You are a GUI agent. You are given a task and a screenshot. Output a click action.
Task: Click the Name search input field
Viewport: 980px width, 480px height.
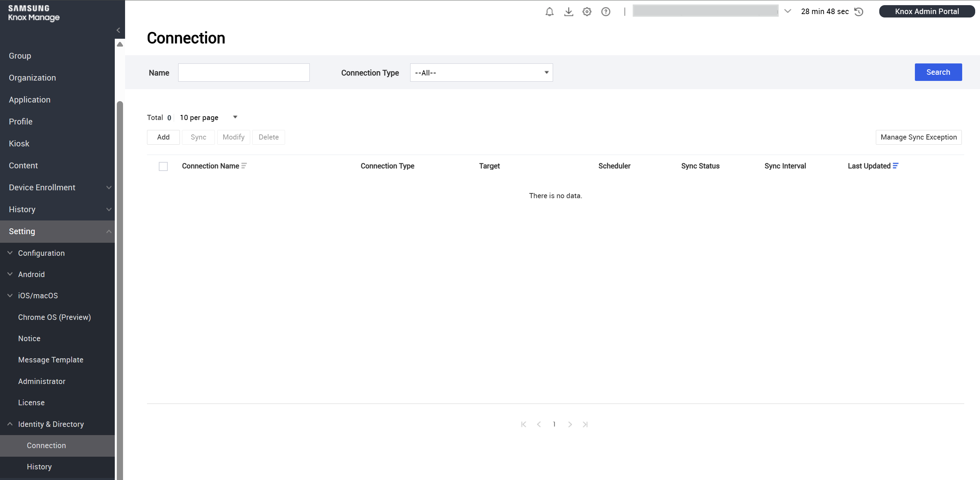coord(244,73)
